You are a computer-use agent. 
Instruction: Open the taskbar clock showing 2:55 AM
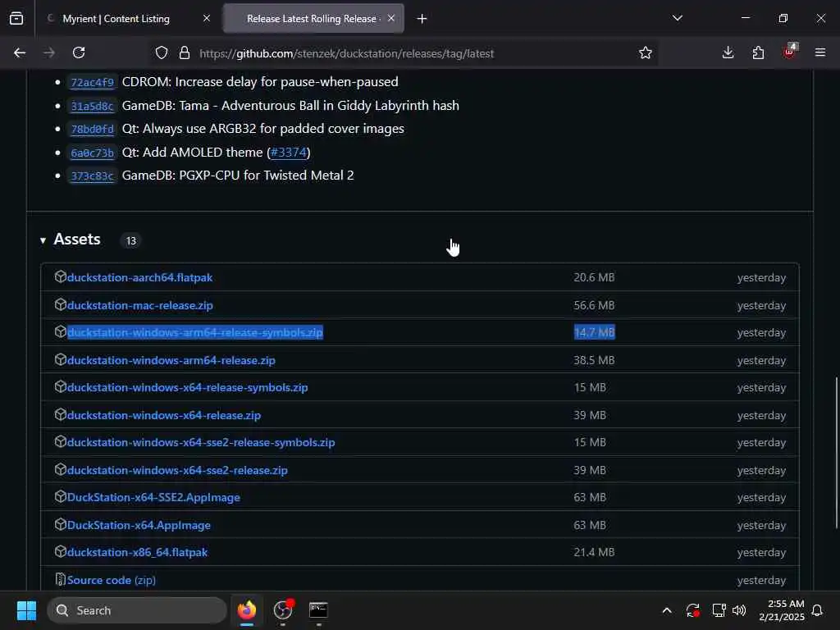(782, 610)
